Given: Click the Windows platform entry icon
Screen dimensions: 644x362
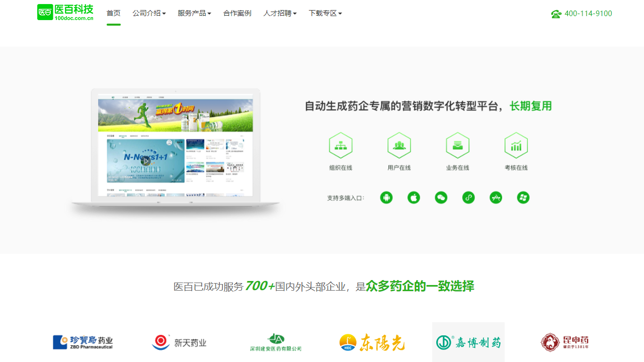Looking at the screenshot, I should [x=523, y=198].
